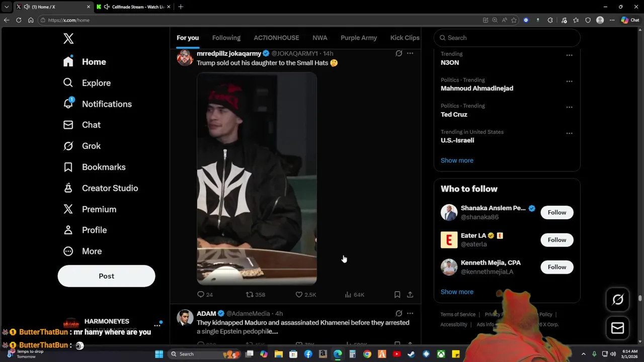Open the Terms of Service link
The width and height of the screenshot is (644, 362).
tap(458, 314)
